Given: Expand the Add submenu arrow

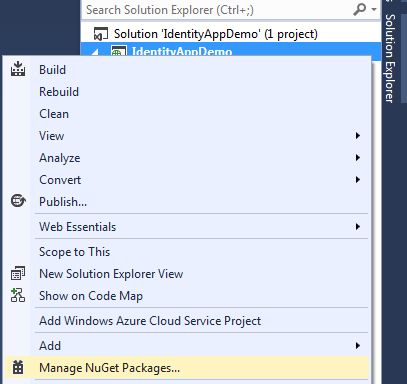Looking at the screenshot, I should pos(358,345).
